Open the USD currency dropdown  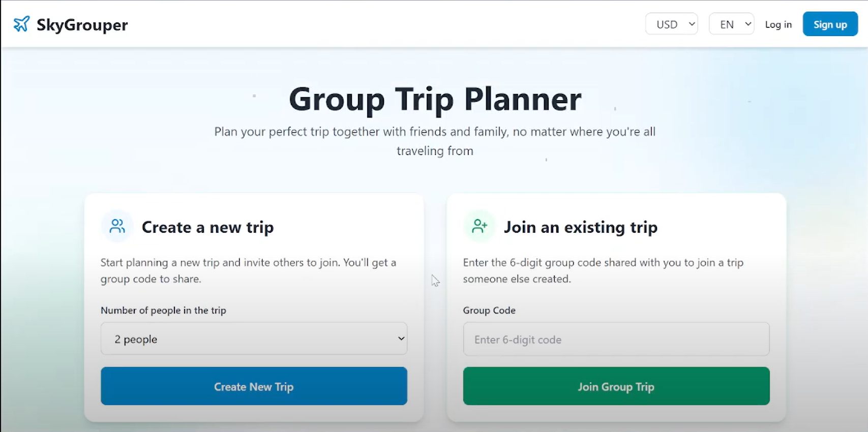coord(671,24)
